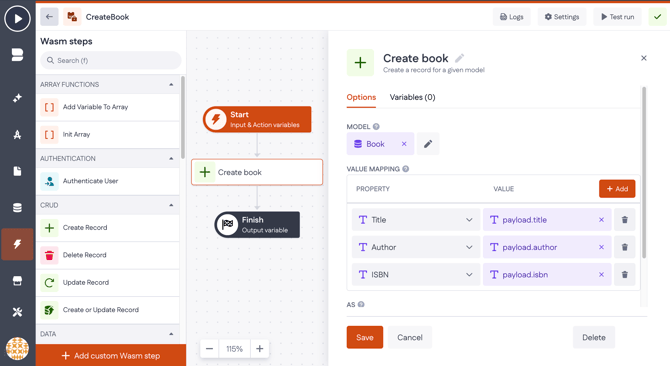Remove the Book model chip via its x
The width and height of the screenshot is (670, 366).
pyautogui.click(x=404, y=144)
